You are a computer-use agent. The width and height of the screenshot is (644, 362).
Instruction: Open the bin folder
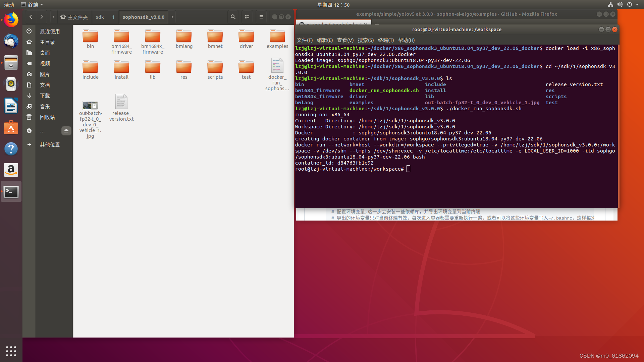90,39
